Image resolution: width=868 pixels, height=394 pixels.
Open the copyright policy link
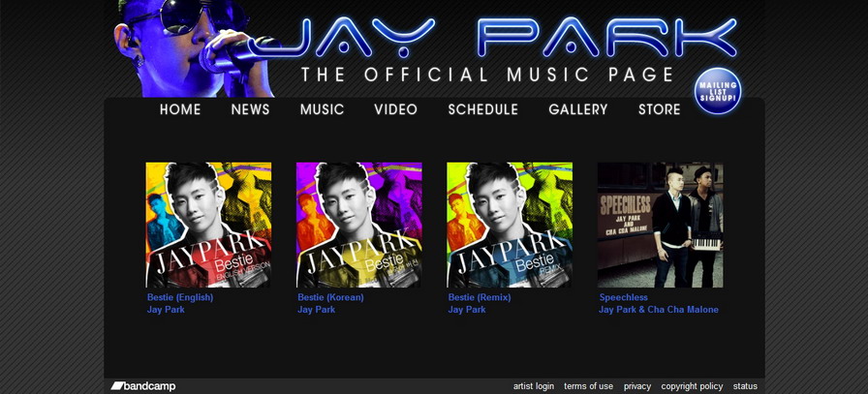(692, 386)
